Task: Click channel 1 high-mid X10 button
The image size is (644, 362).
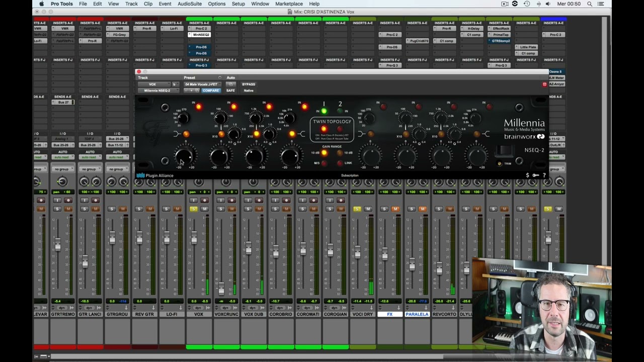Action: (x=257, y=134)
